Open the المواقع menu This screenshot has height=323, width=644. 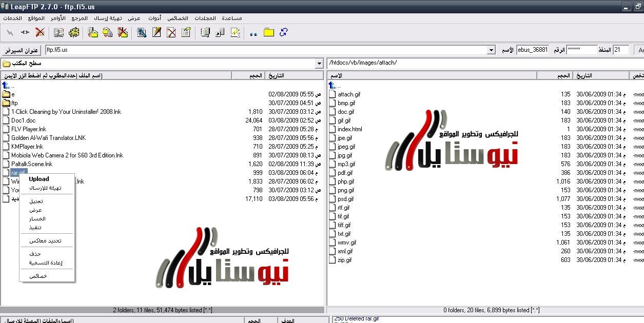(36, 18)
